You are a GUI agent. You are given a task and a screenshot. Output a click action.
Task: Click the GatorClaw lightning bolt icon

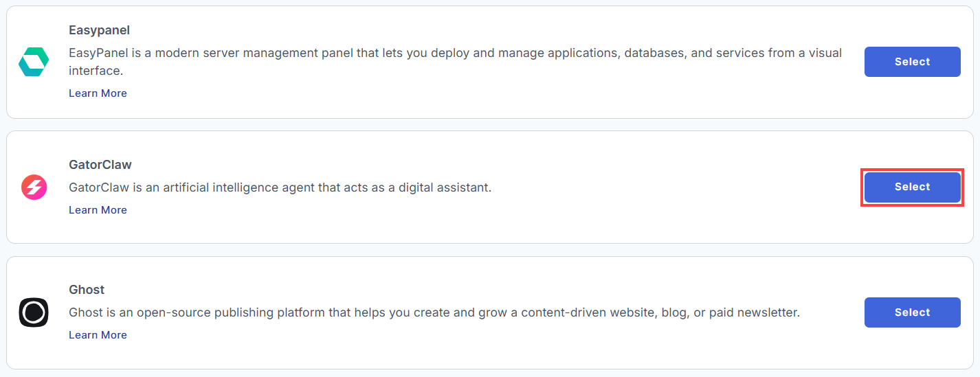point(34,187)
